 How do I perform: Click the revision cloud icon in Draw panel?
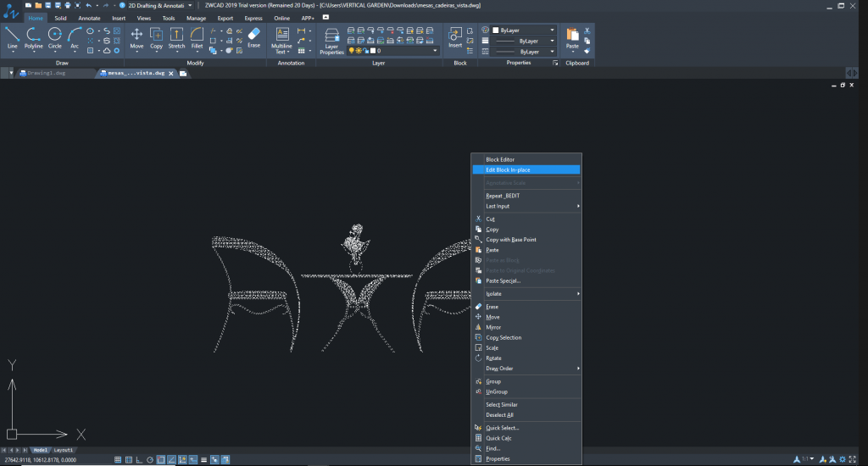[107, 50]
